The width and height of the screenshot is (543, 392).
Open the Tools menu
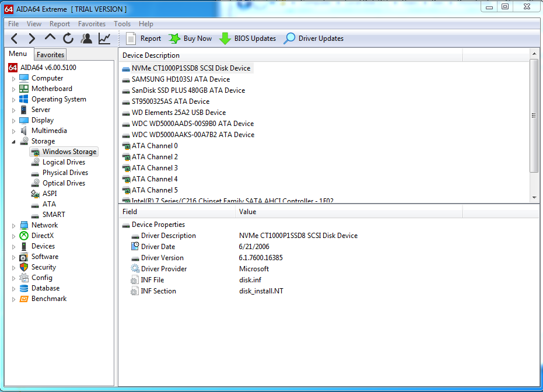pos(122,24)
